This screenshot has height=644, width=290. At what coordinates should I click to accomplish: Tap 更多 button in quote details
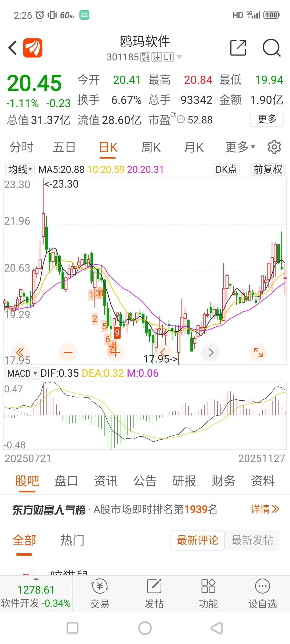tap(267, 119)
